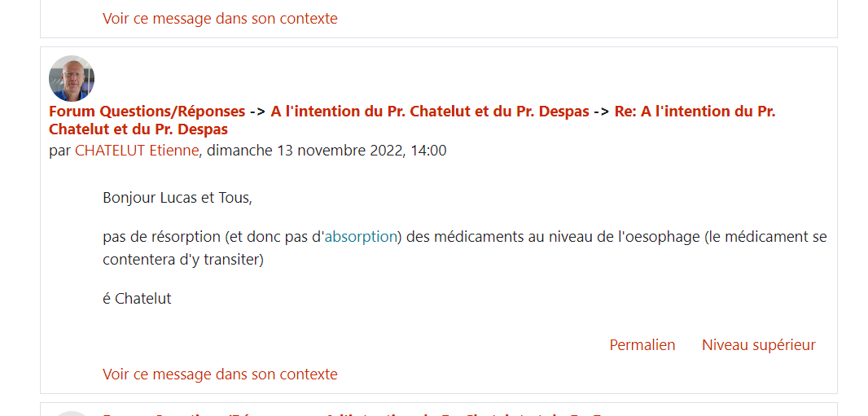Open author CHATELUT Etienne's profile link

(x=136, y=151)
